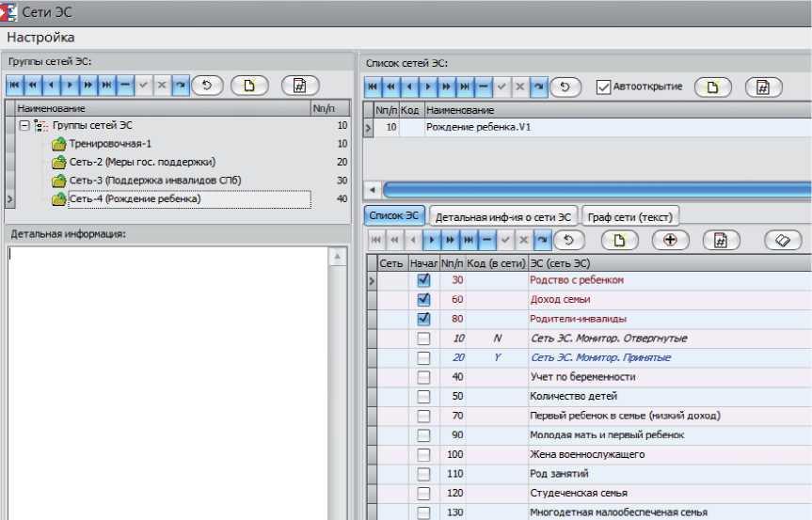Open the Тренировочная-1 network group
The image size is (812, 520).
[x=109, y=144]
